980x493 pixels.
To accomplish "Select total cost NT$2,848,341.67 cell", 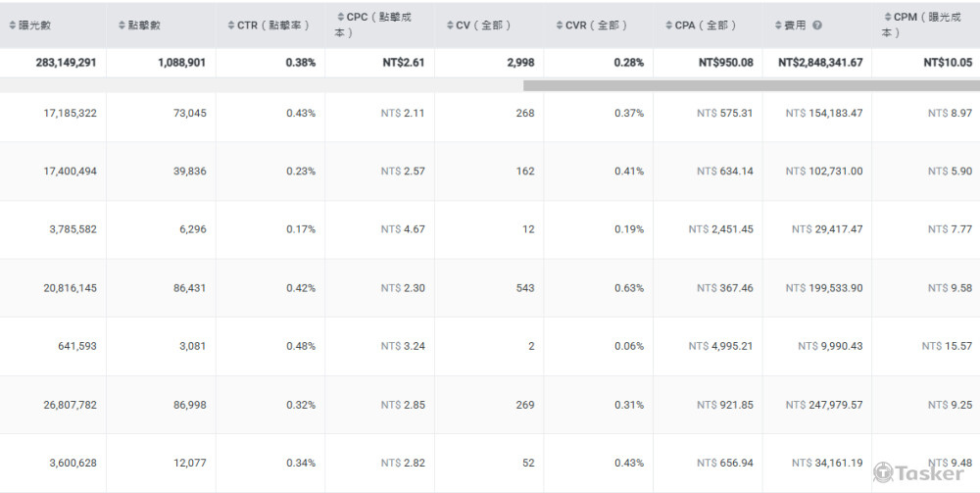I will point(820,63).
